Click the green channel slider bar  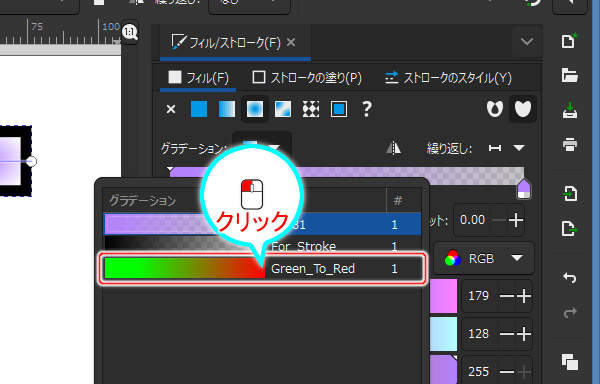(443, 334)
